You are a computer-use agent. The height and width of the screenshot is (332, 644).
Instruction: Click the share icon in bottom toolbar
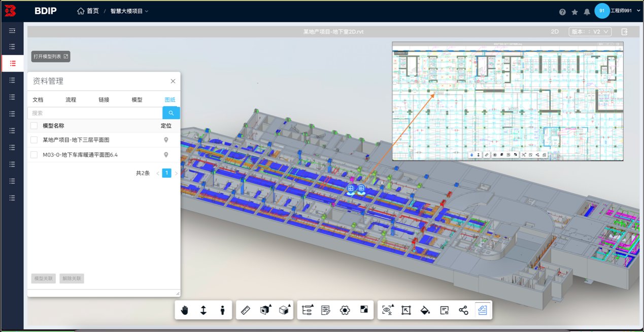click(x=463, y=310)
